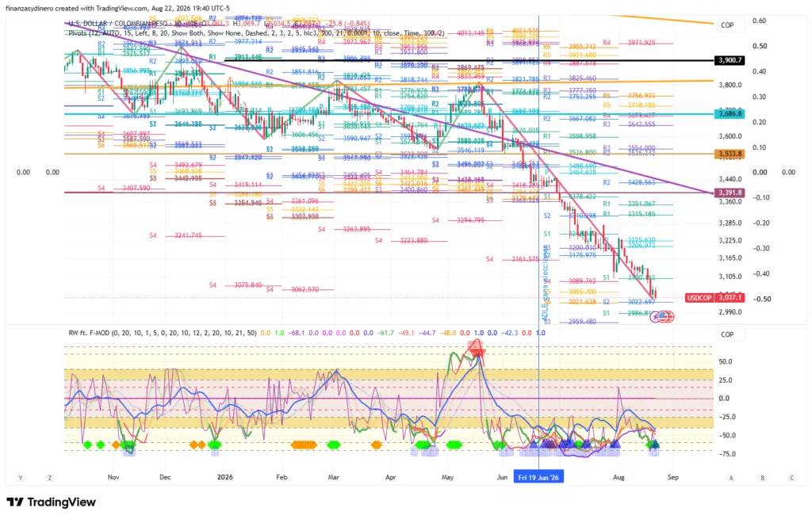Click the Apr label on time axis

pyautogui.click(x=390, y=477)
